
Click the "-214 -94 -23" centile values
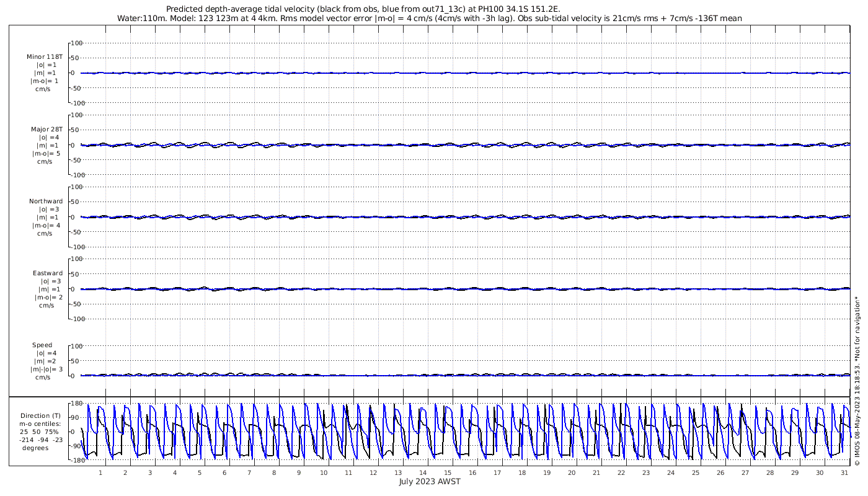40,440
